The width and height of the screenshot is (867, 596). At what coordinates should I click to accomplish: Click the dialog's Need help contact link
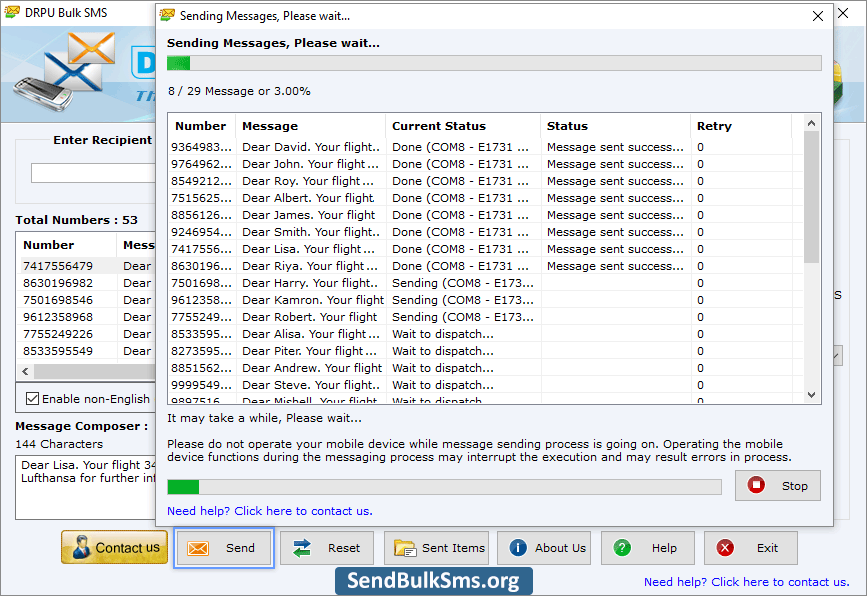(270, 511)
